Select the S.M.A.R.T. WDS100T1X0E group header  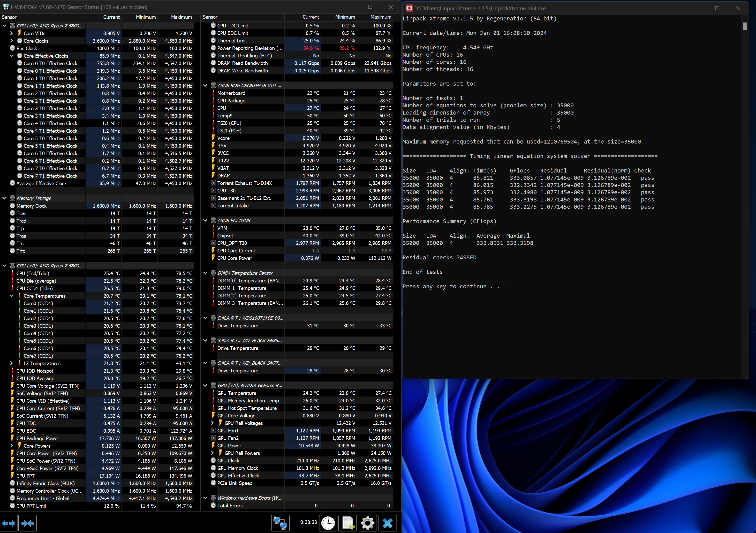(297, 318)
